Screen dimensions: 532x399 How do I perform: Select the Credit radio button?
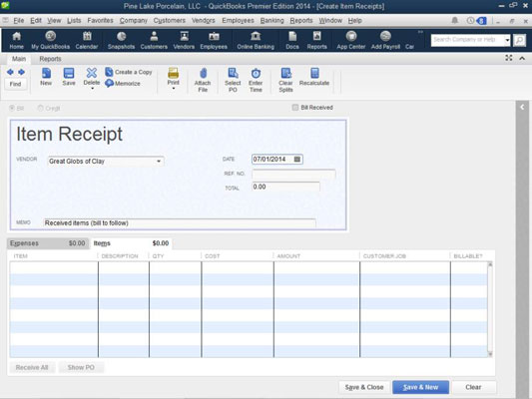click(40, 108)
